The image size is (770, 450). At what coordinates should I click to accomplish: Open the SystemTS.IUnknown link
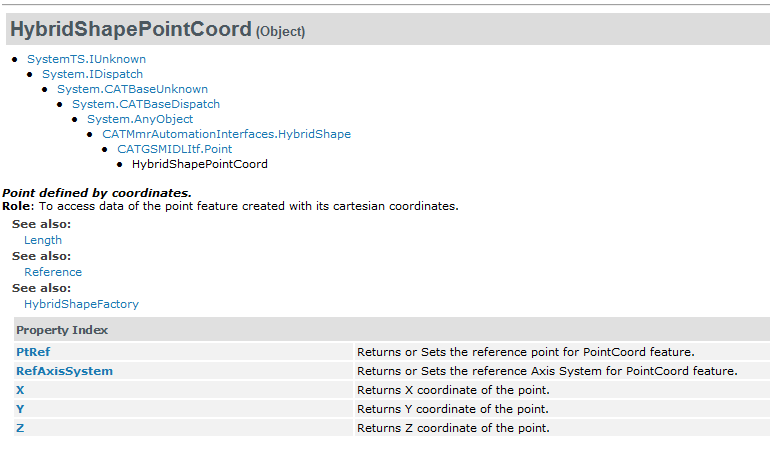click(x=86, y=59)
